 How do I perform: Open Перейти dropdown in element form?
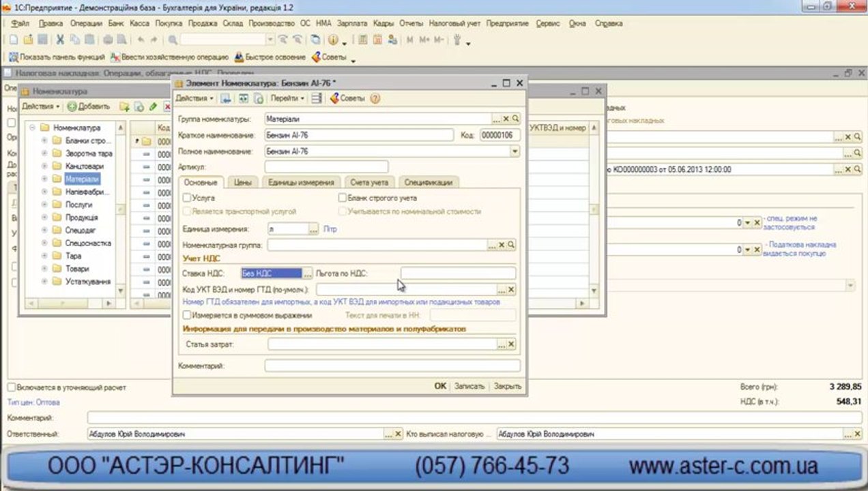click(x=288, y=98)
